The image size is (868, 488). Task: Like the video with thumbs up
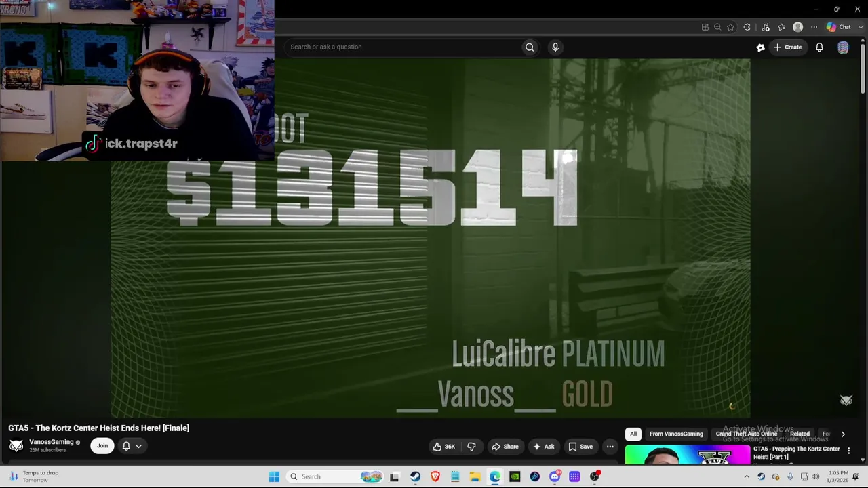443,447
